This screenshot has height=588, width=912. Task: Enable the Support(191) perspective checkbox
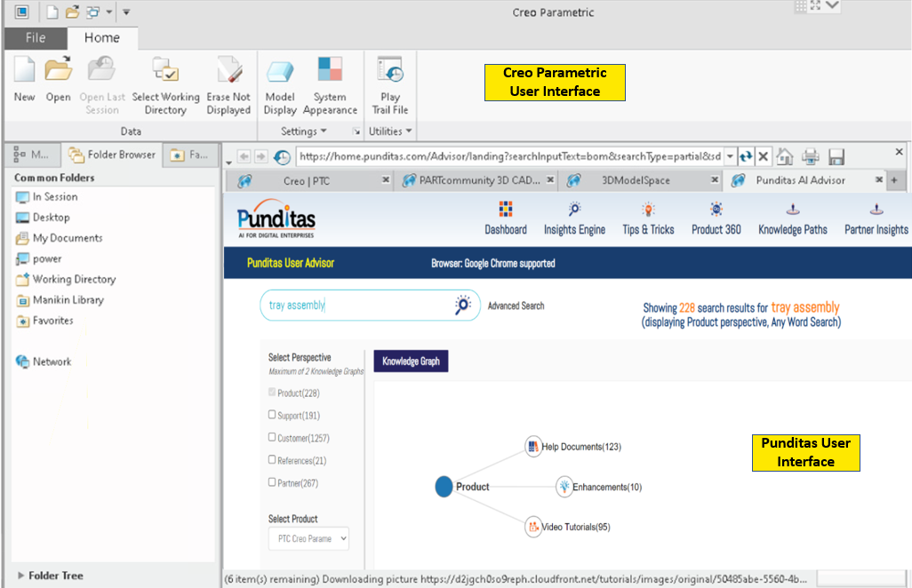point(272,414)
